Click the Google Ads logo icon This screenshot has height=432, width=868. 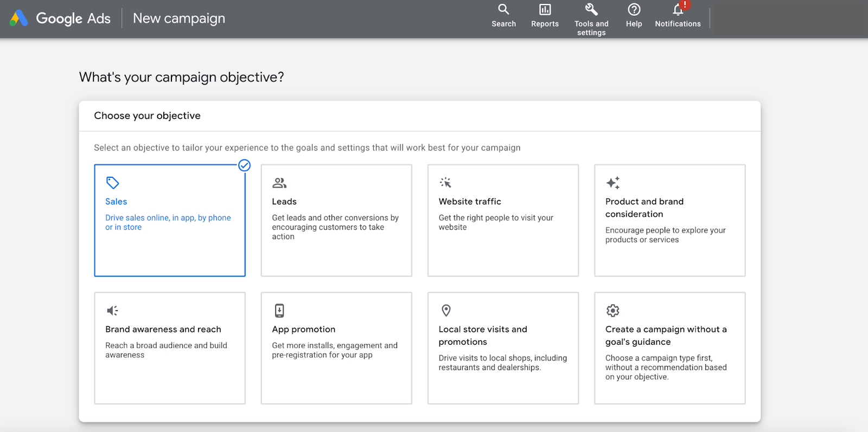click(x=19, y=18)
